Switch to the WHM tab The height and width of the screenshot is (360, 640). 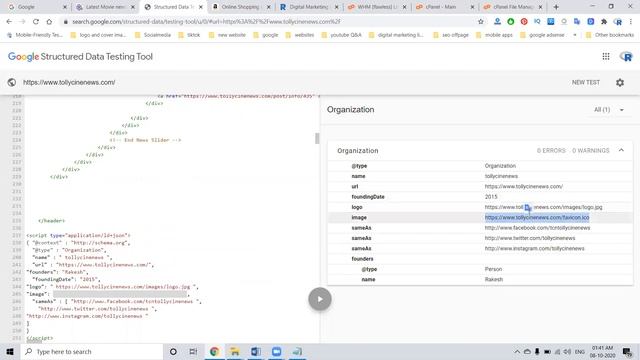coord(377,7)
